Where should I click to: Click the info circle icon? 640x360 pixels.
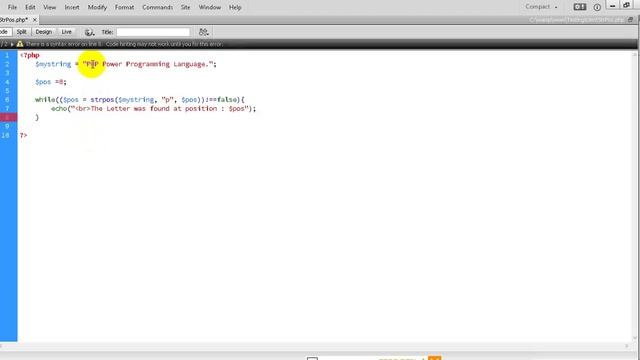(x=597, y=7)
